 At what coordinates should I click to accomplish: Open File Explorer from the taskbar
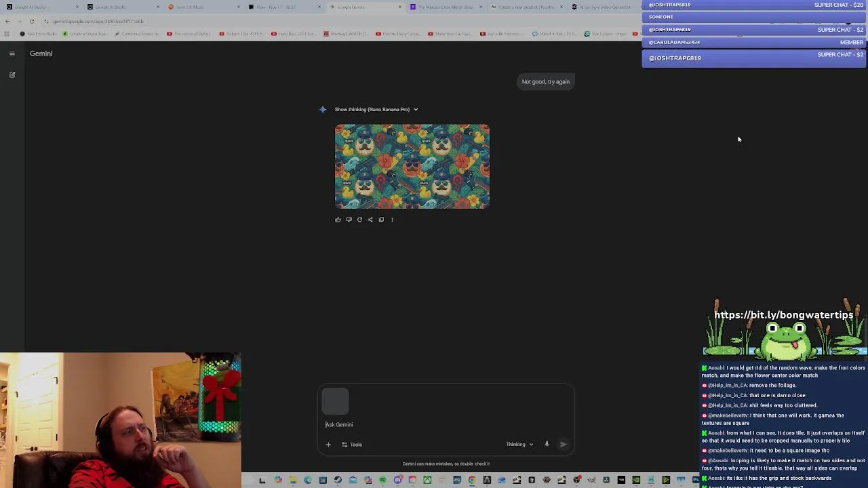coord(293,481)
